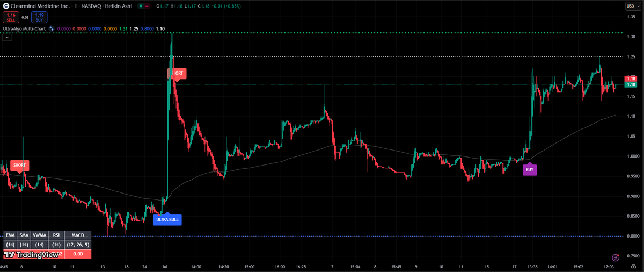Click the MACD table header cell
The height and width of the screenshot is (272, 644).
point(78,235)
